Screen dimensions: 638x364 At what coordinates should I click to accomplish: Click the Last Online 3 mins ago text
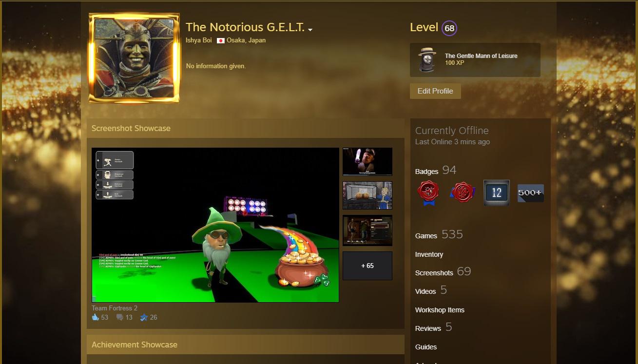pos(452,142)
